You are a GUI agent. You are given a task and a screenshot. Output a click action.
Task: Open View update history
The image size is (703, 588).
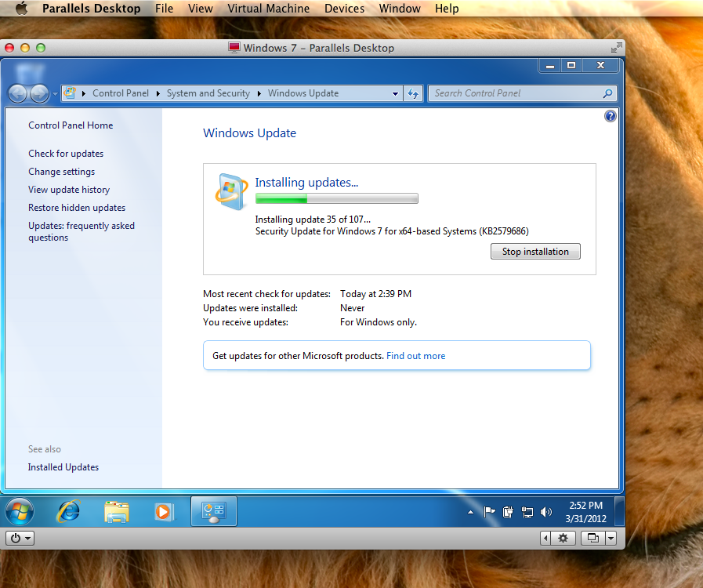point(69,190)
